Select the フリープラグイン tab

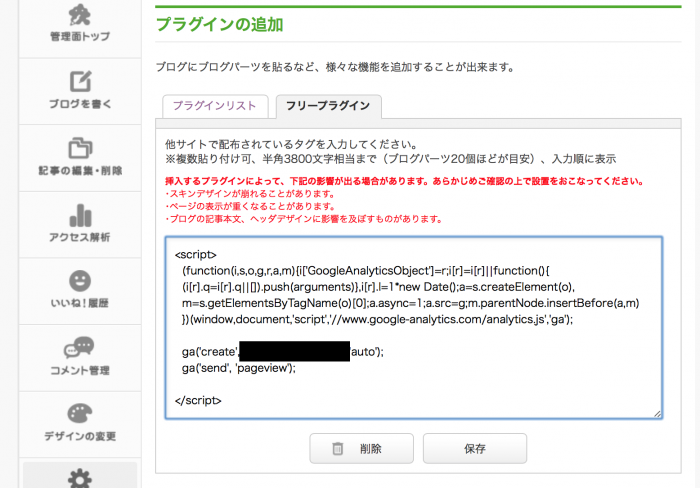[x=327, y=105]
